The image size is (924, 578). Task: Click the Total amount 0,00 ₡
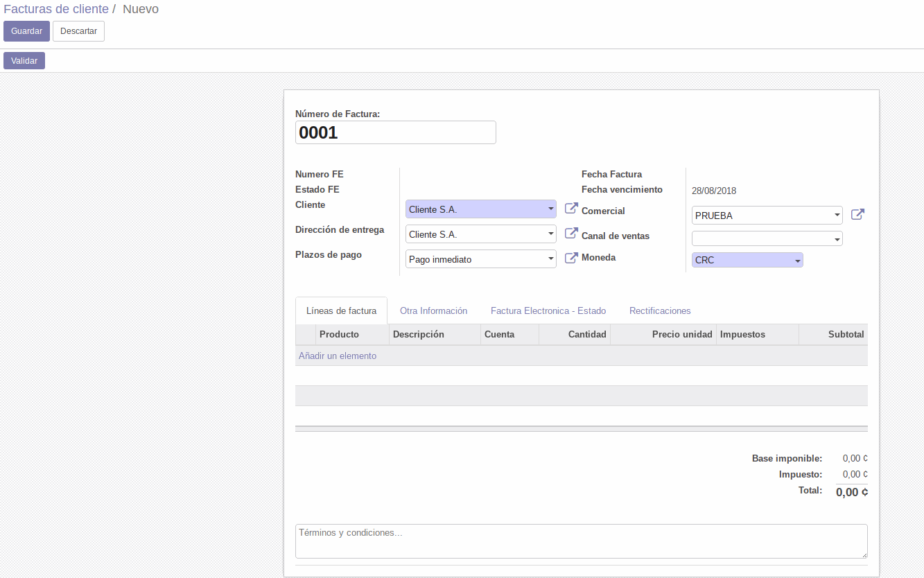[852, 492]
